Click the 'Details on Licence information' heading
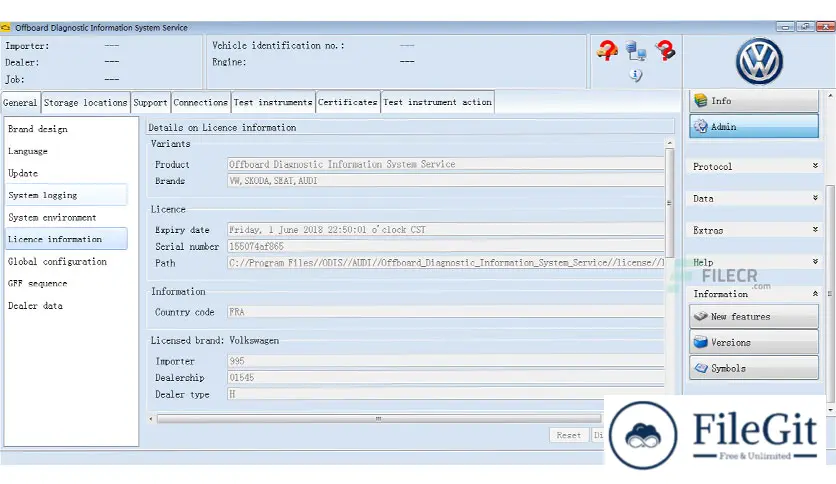 [x=222, y=127]
